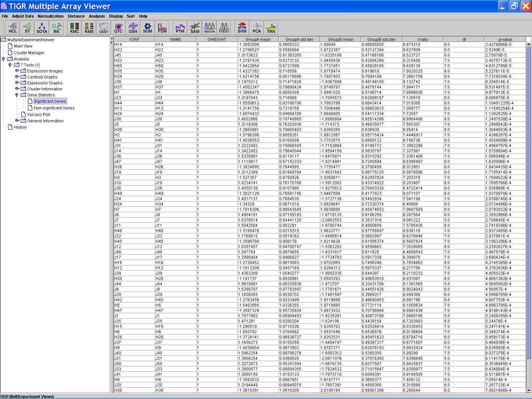Open Volcano Plot from the tree
Viewport: 532px width, 399px height.
point(39,115)
